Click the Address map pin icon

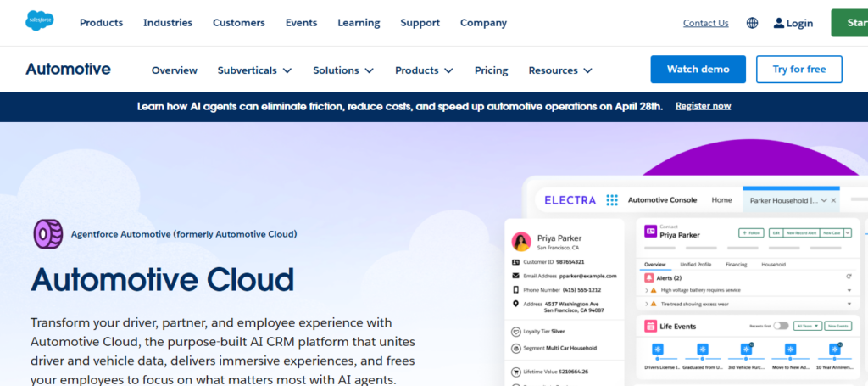pyautogui.click(x=516, y=304)
